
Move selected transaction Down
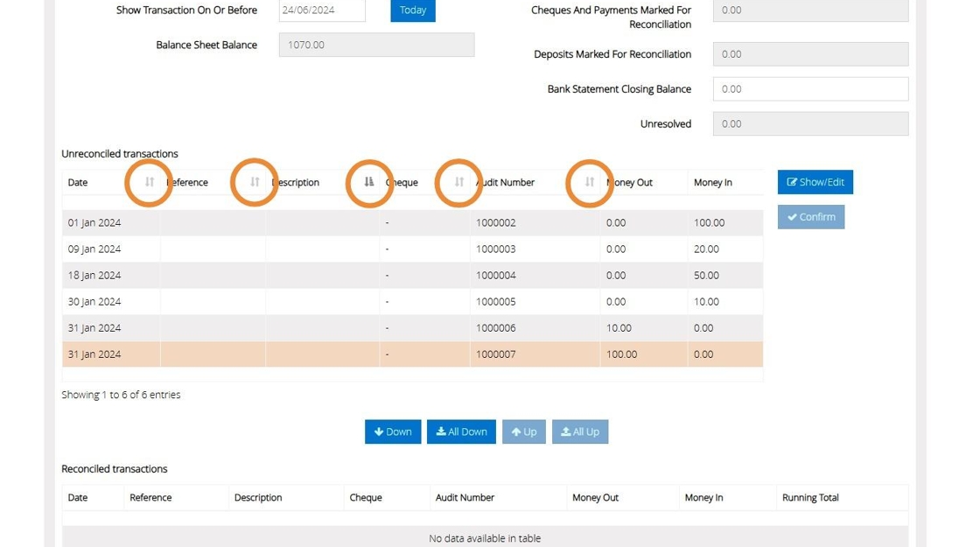click(x=393, y=431)
